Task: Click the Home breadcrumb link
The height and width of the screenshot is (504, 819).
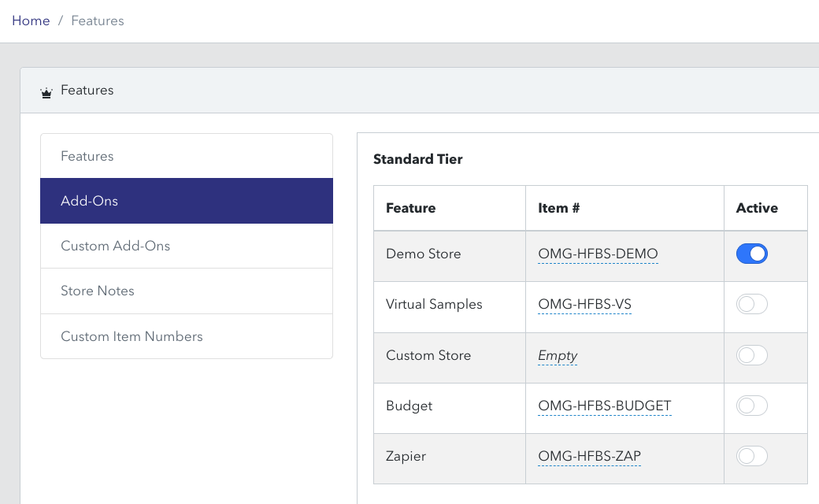Action: point(31,21)
